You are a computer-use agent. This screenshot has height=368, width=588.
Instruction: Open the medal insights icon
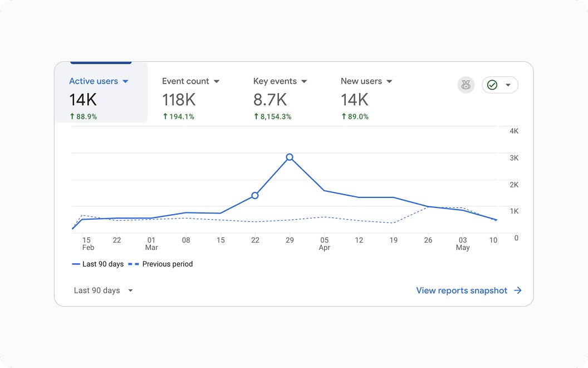pyautogui.click(x=465, y=85)
